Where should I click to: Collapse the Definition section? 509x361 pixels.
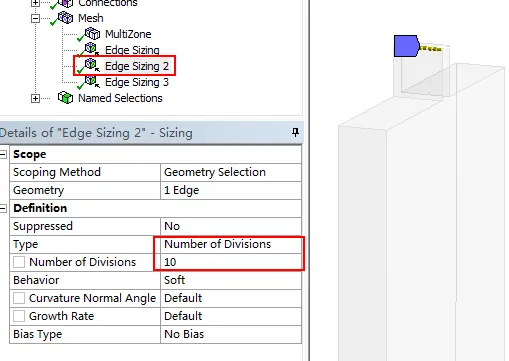coord(3,208)
